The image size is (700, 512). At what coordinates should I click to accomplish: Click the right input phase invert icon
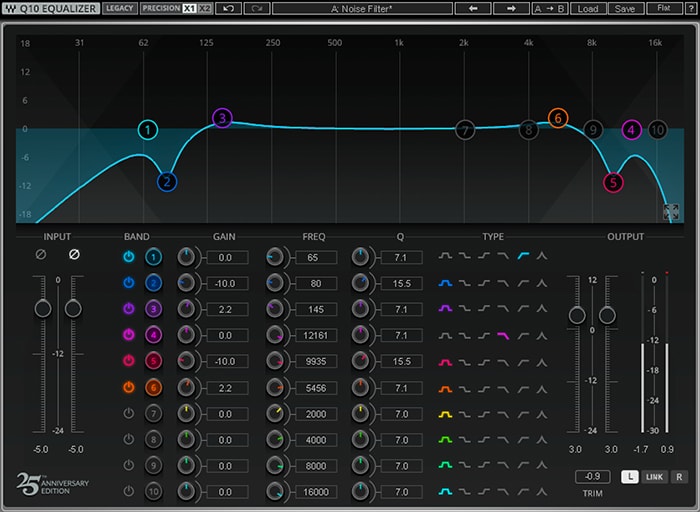(73, 256)
